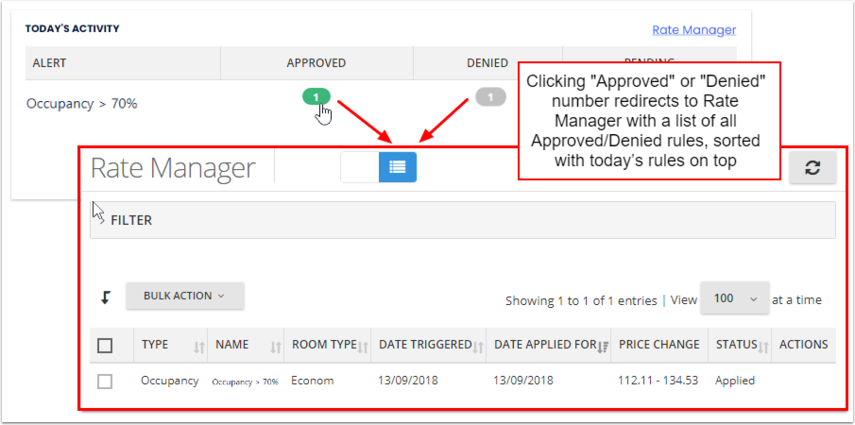Expand the FILTER panel
Image resolution: width=855 pixels, height=425 pixels.
pyautogui.click(x=462, y=220)
